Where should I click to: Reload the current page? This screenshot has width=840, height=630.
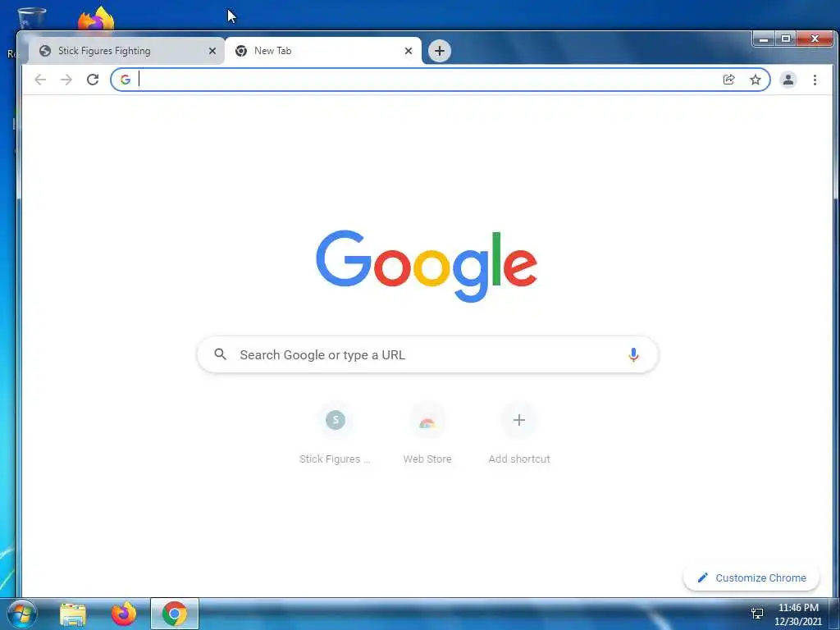pos(93,80)
